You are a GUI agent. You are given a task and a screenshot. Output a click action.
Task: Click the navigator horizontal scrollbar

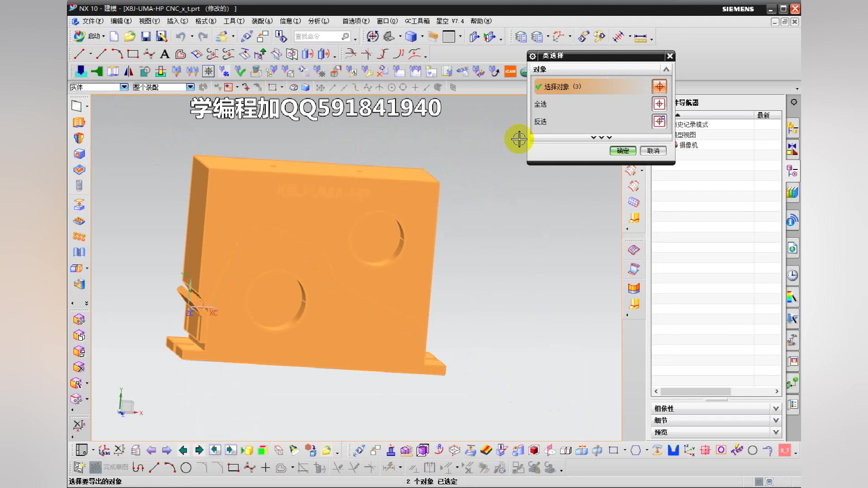(x=695, y=391)
